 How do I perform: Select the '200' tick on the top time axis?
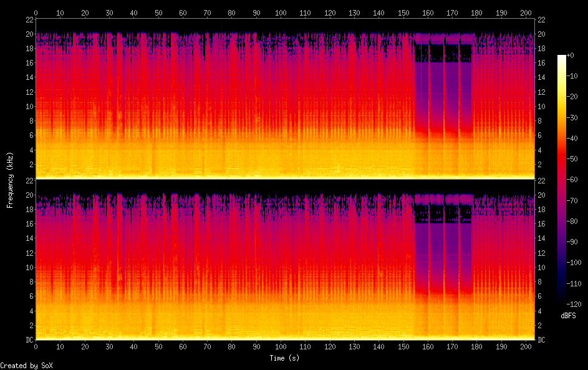tap(525, 12)
